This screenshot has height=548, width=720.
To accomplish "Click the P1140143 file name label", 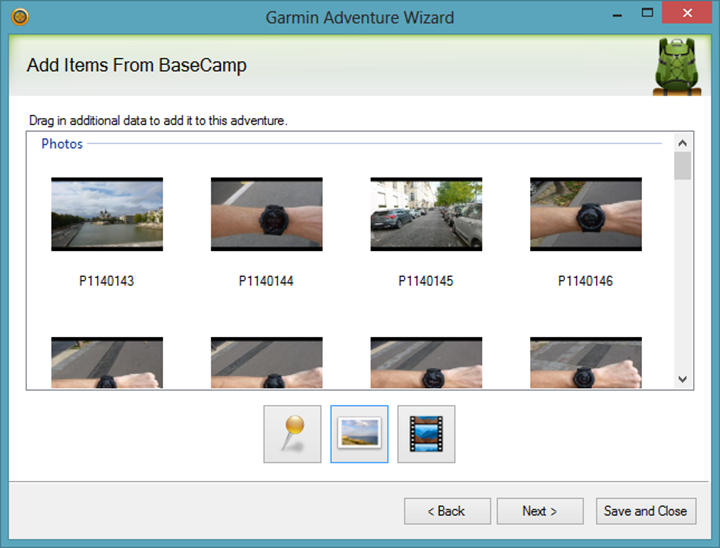I will 107,281.
